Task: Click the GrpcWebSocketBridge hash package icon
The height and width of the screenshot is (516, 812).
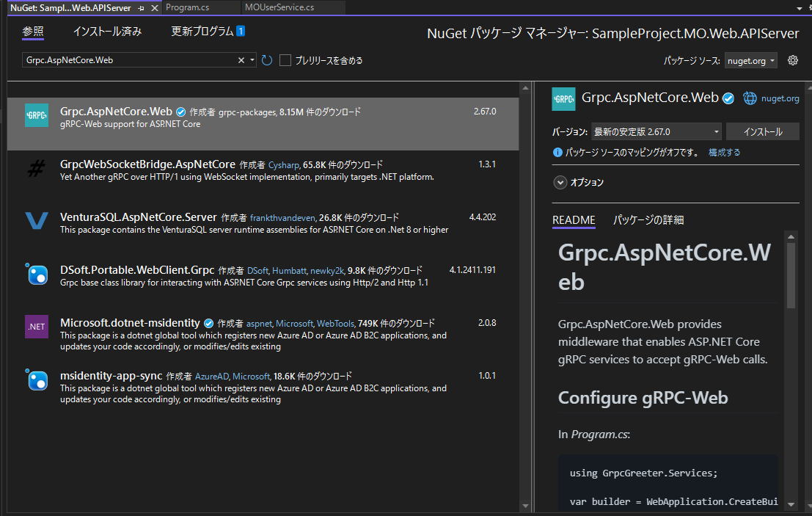Action: [x=36, y=168]
